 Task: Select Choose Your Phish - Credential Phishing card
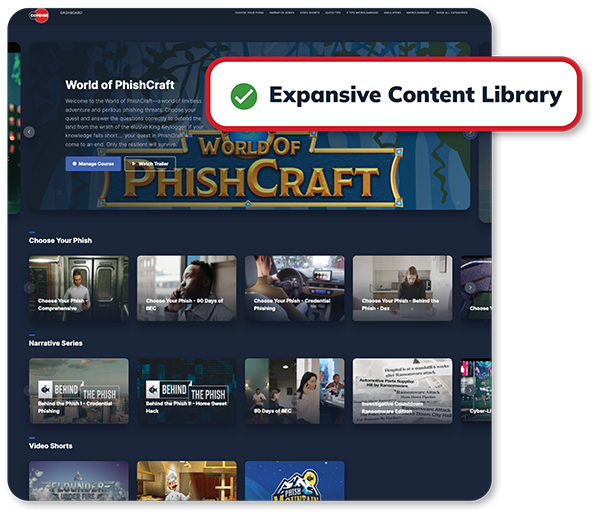(295, 288)
